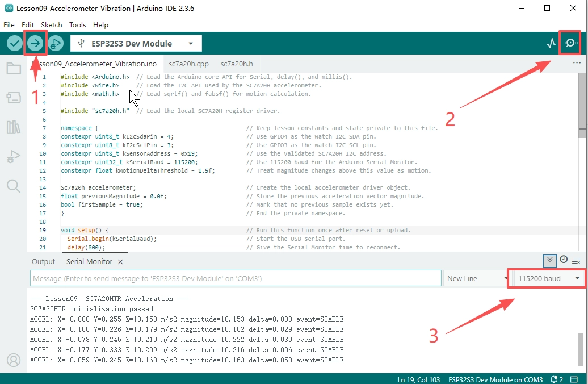Click the Serial Monitor output scrollbar
The image size is (588, 384).
pos(581,349)
